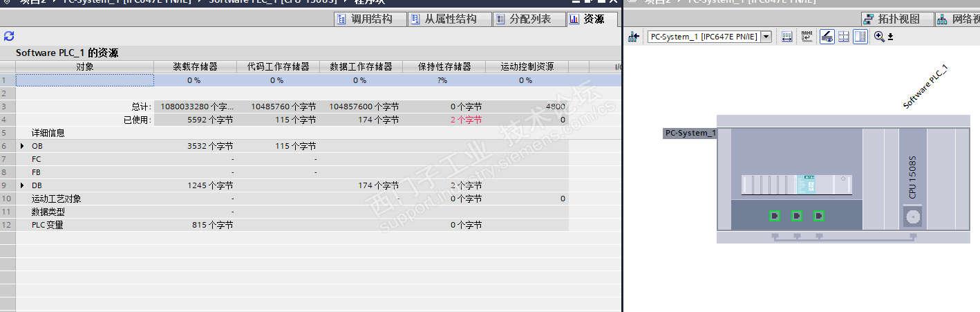980x312 pixels.
Task: Select the PLC 变量 row
Action: point(292,225)
